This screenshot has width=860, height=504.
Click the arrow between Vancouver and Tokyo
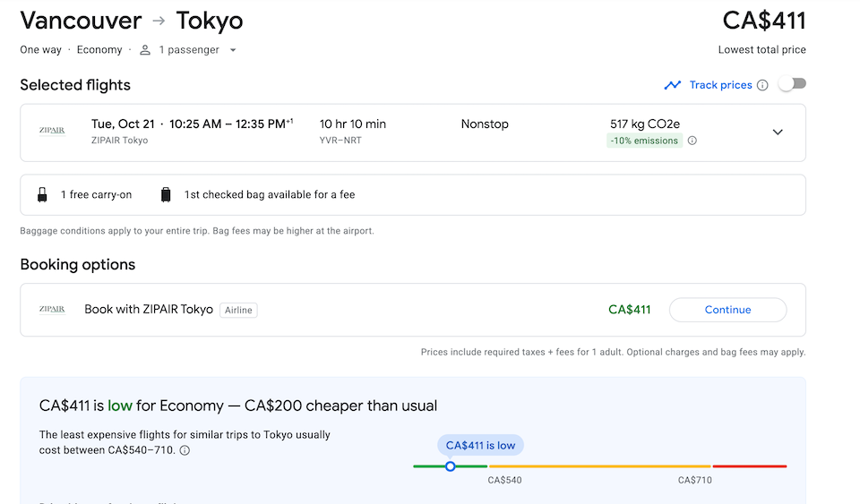click(x=159, y=21)
